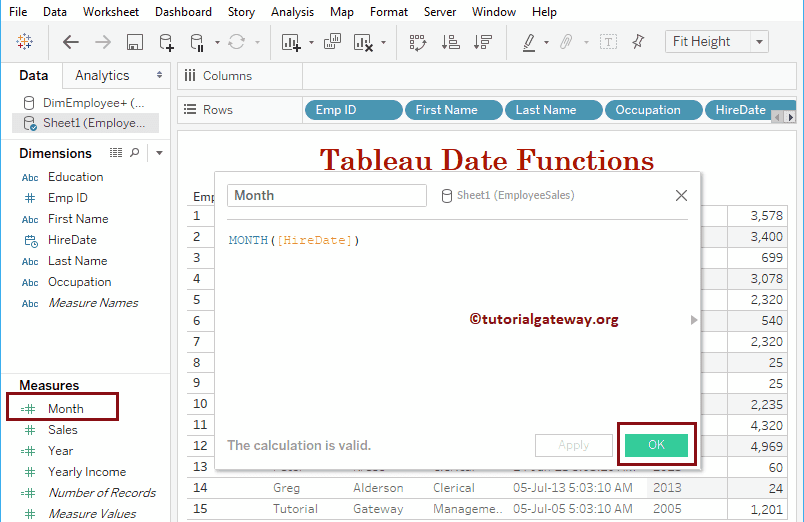Viewport: 804px width, 522px height.
Task: Open the pause auto updates dropdown arrow
Action: (x=217, y=43)
